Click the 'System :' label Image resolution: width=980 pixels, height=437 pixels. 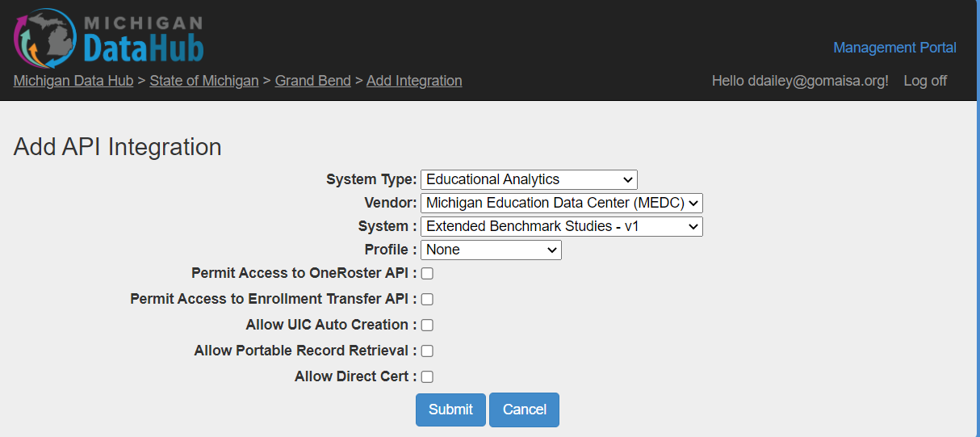point(387,226)
